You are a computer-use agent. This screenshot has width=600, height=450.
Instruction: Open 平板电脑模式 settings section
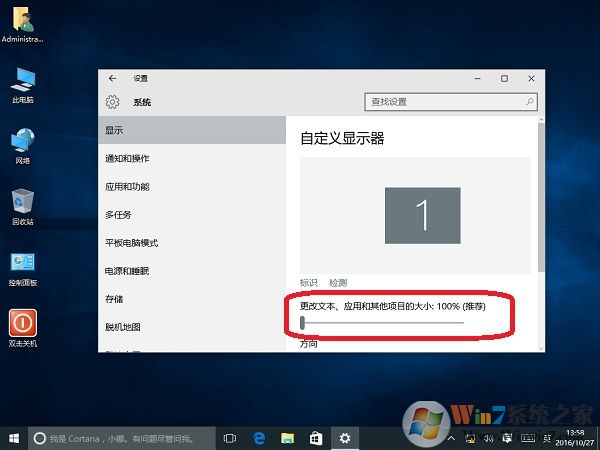pos(192,243)
